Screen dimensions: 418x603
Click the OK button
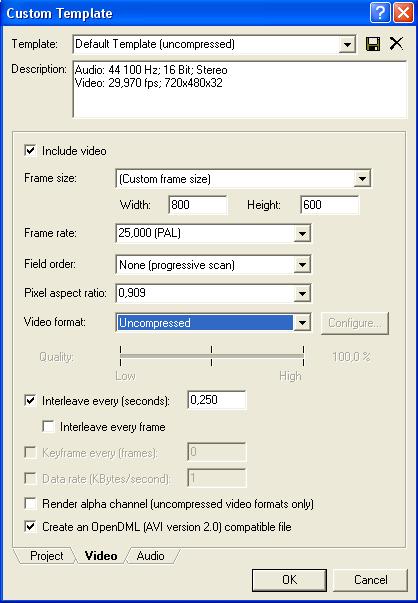(x=289, y=580)
